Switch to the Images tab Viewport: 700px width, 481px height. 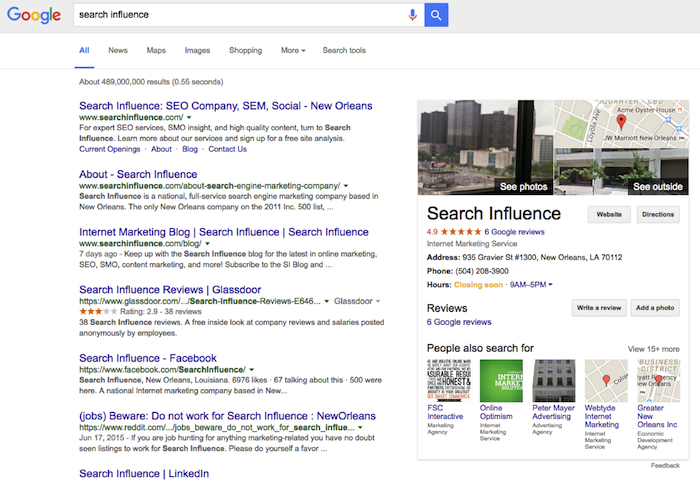197,50
